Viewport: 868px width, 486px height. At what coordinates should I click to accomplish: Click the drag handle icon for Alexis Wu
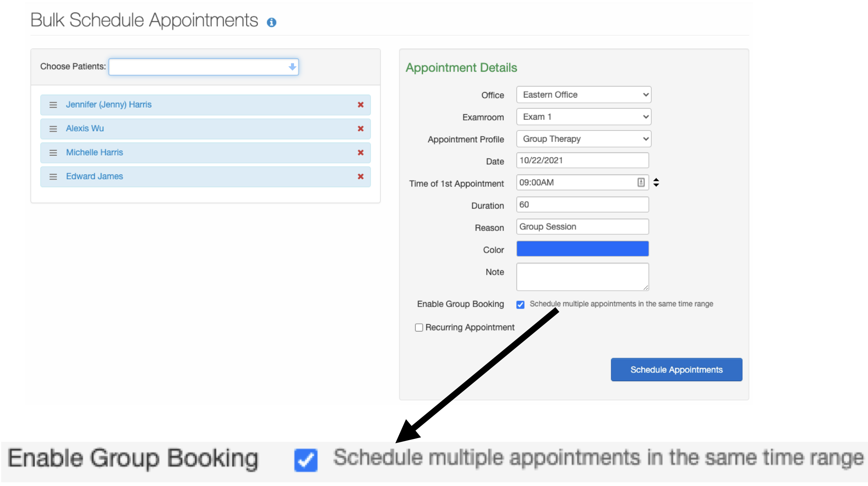[x=52, y=128]
